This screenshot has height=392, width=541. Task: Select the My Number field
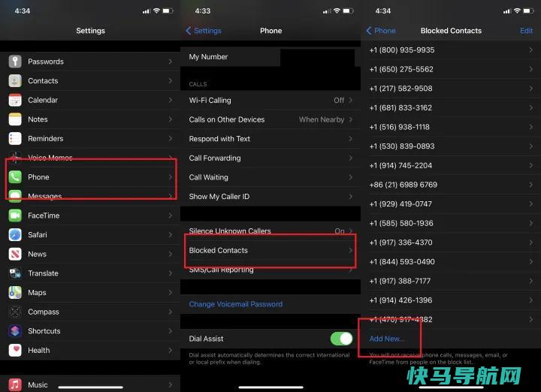(270, 57)
